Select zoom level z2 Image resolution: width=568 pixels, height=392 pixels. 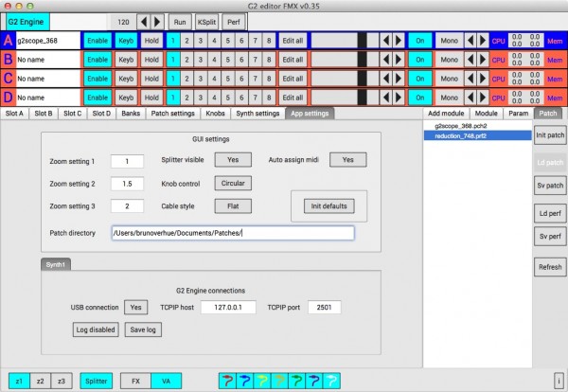(40, 381)
